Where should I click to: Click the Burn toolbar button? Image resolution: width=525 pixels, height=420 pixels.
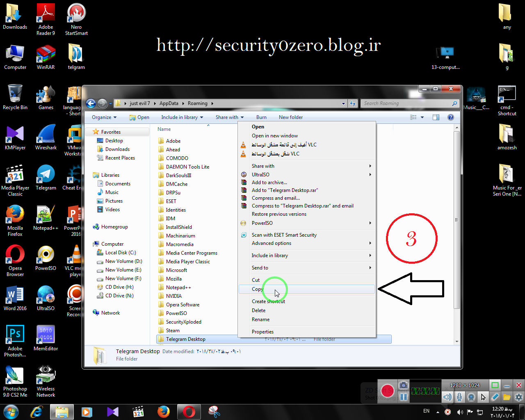[x=261, y=117]
